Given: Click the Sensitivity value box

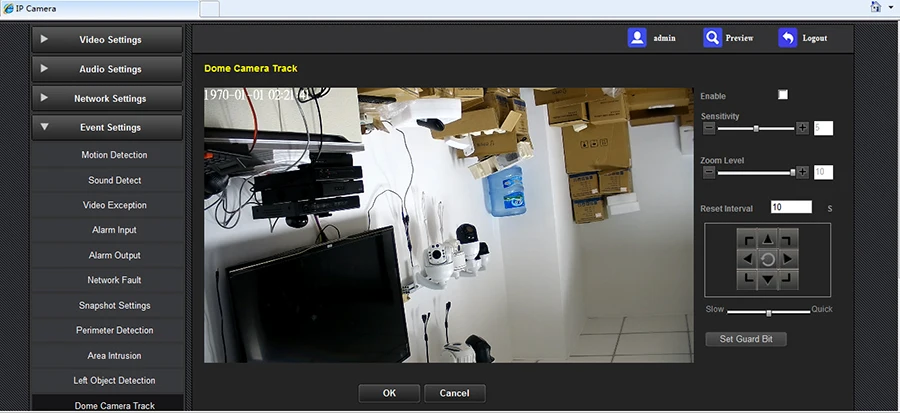Looking at the screenshot, I should 823,128.
